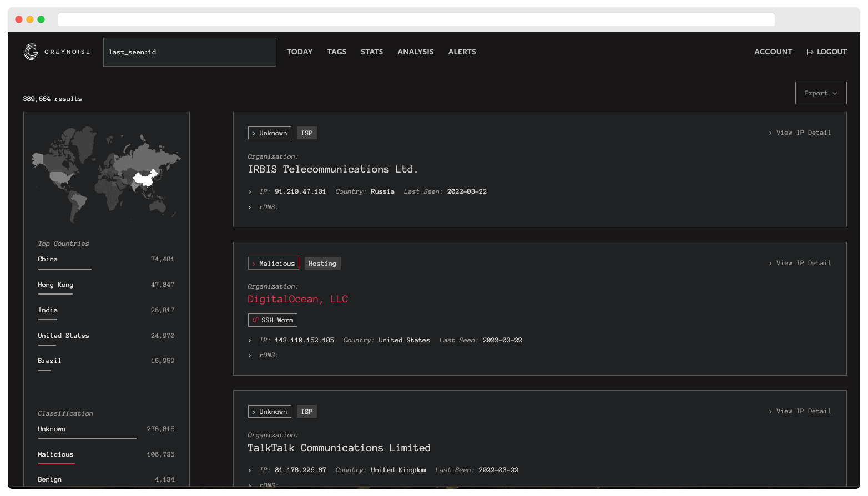Click the ISP tag on IRBIS card

[307, 133]
